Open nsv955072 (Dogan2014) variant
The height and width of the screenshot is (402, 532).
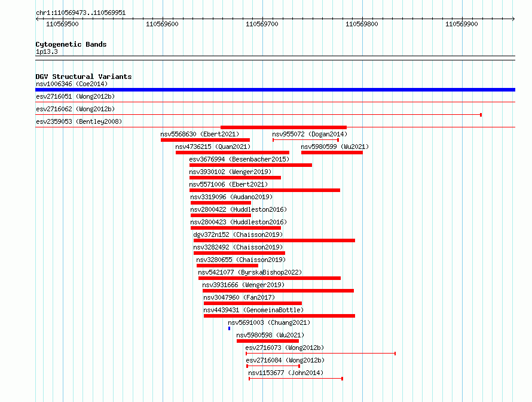click(310, 134)
